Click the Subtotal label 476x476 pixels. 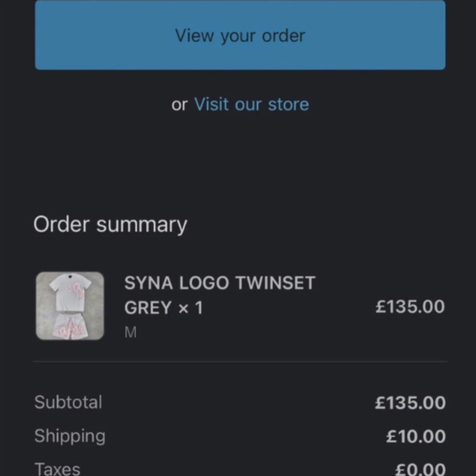coord(68,402)
